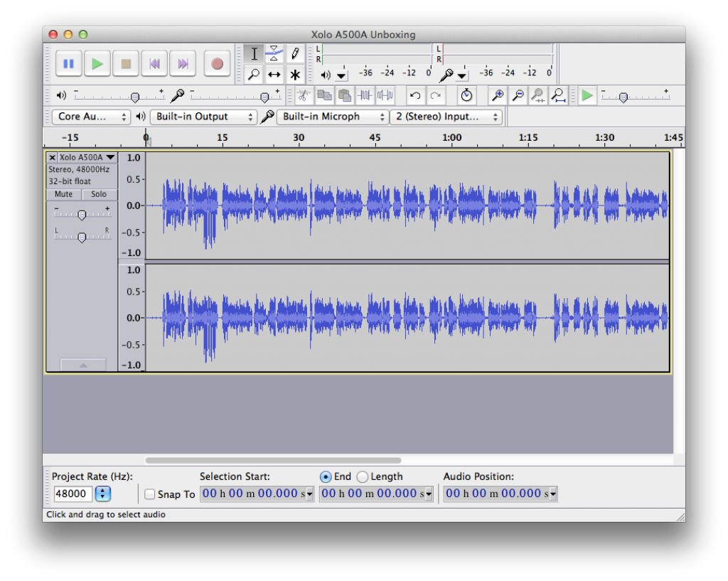The height and width of the screenshot is (581, 728).
Task: Click the Silence Audio icon
Action: pos(385,95)
